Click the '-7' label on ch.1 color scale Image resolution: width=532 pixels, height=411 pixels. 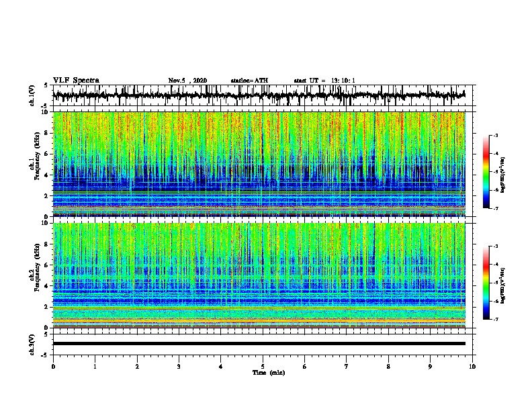click(x=496, y=208)
